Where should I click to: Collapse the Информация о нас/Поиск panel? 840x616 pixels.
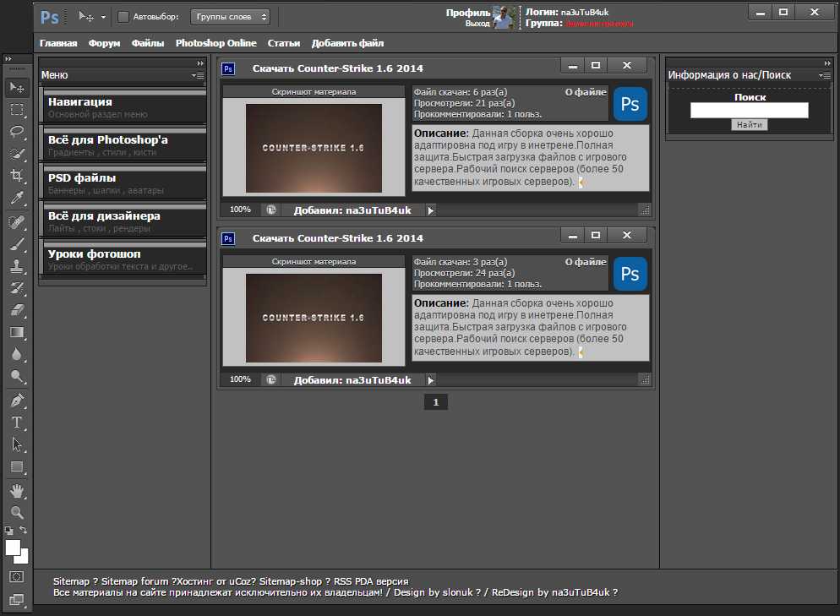click(x=827, y=63)
